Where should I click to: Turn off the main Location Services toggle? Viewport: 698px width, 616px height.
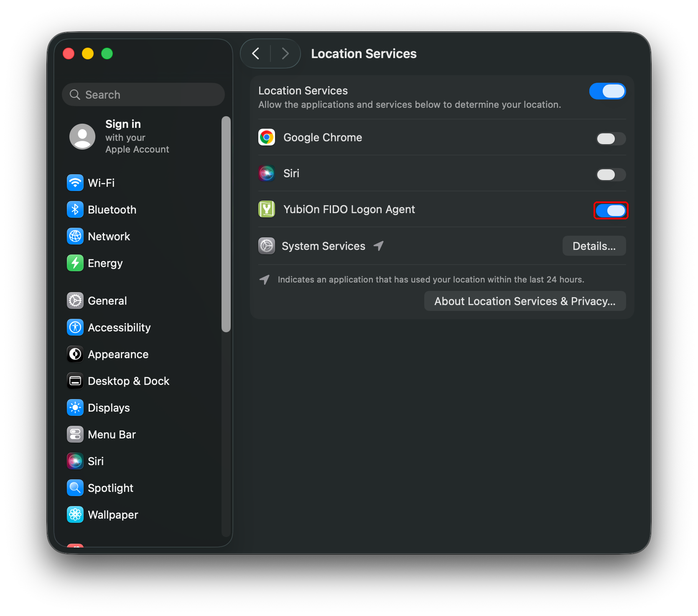pos(607,91)
